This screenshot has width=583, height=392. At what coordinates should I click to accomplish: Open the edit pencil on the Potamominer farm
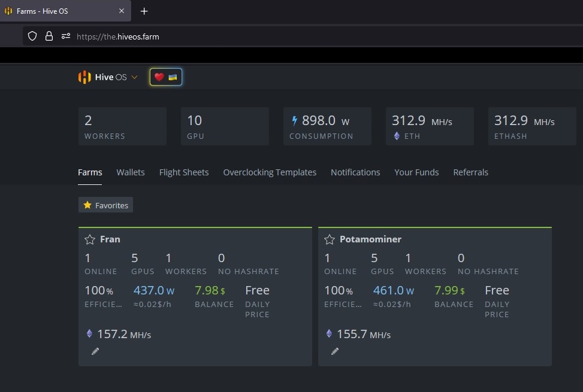335,351
